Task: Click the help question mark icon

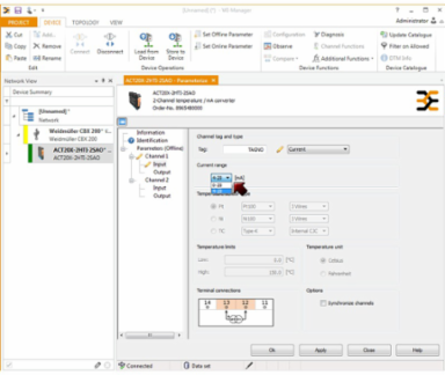Action: [397, 10]
